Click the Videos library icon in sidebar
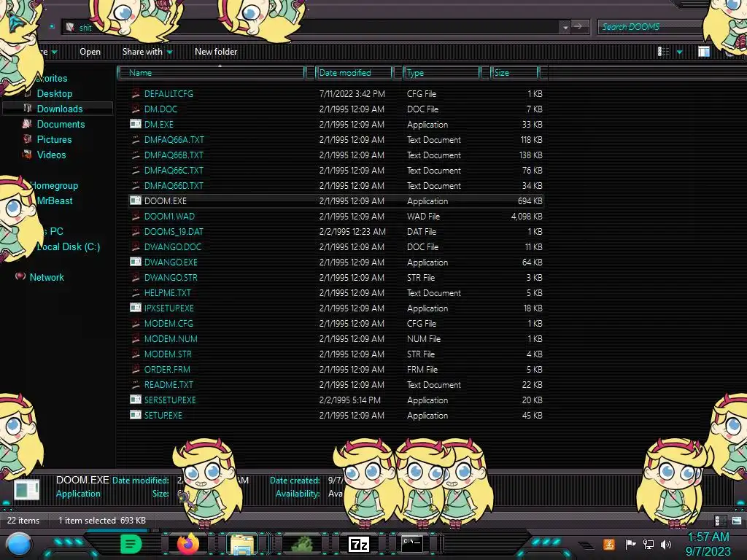747x560 pixels. click(27, 155)
